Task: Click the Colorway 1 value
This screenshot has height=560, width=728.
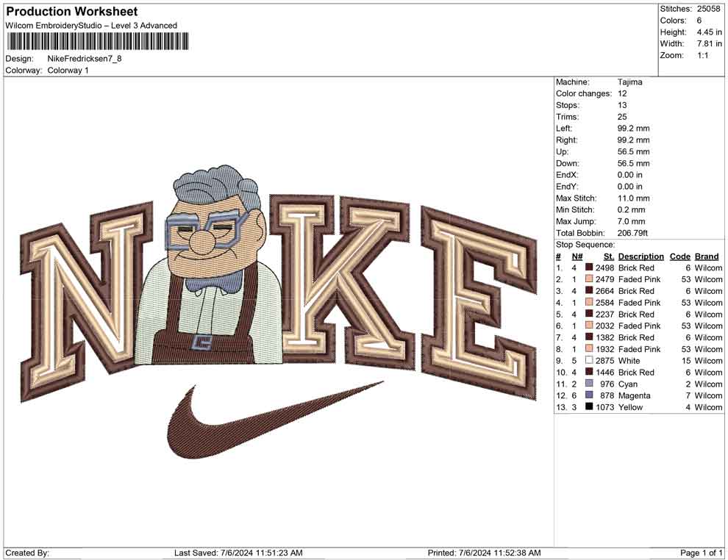Action: click(x=68, y=71)
